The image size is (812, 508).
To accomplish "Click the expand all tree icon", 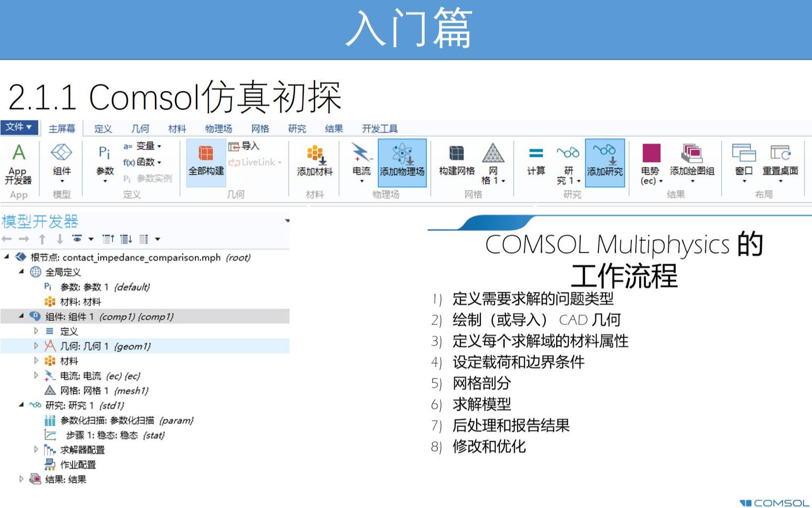I will [x=126, y=239].
